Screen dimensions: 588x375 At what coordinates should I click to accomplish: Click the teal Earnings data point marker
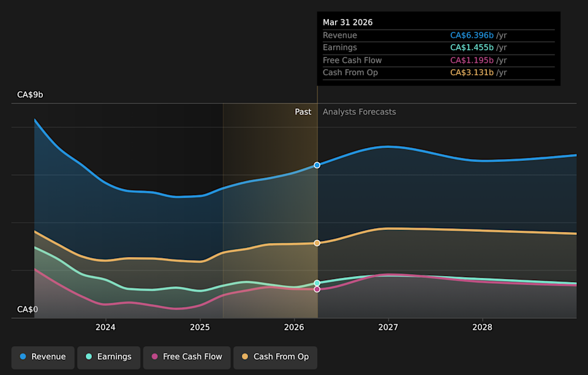[317, 283]
